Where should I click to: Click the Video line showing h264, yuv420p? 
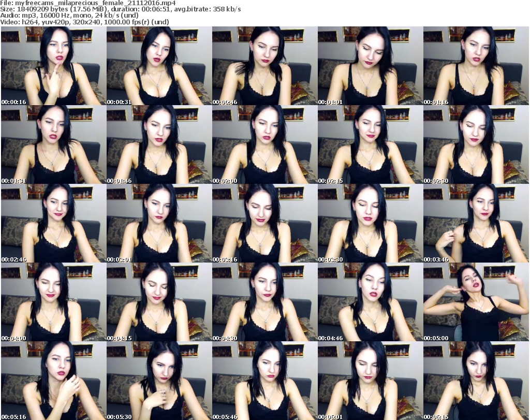point(84,22)
